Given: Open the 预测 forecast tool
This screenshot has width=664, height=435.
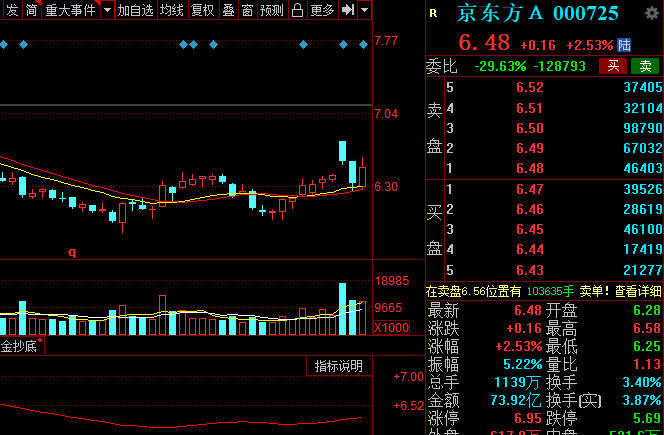Looking at the screenshot, I should [x=271, y=10].
